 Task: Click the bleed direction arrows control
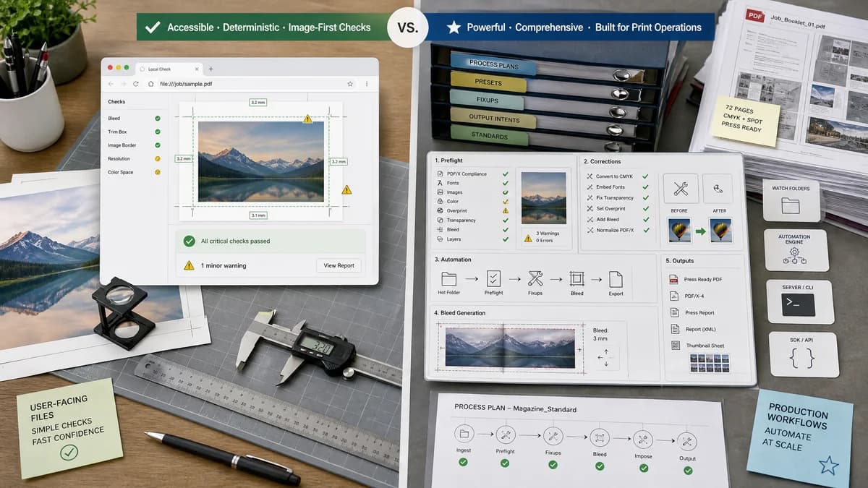pyautogui.click(x=605, y=357)
